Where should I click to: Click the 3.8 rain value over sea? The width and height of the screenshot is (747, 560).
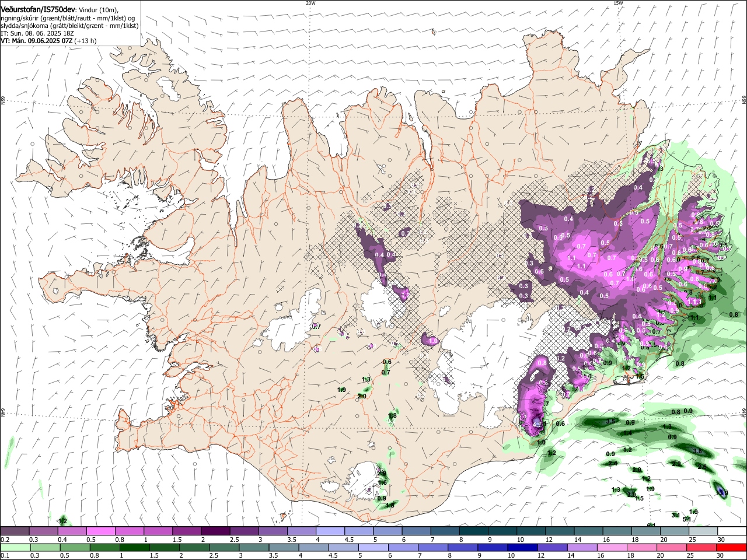click(697, 451)
